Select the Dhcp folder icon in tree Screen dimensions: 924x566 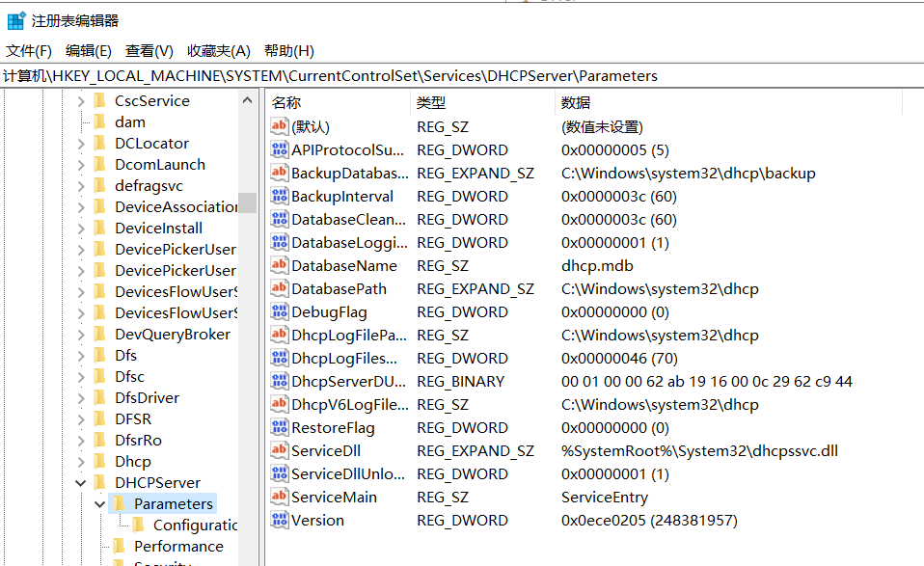[100, 461]
